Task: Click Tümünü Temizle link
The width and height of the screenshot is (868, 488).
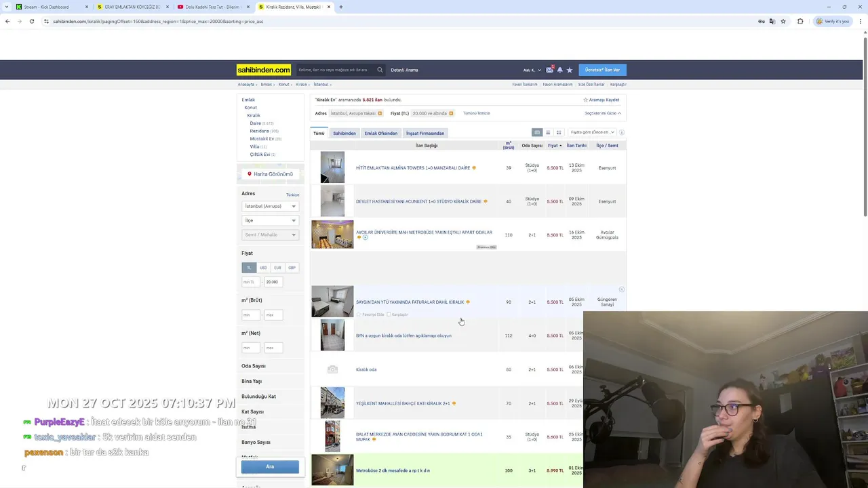Action: pyautogui.click(x=477, y=113)
